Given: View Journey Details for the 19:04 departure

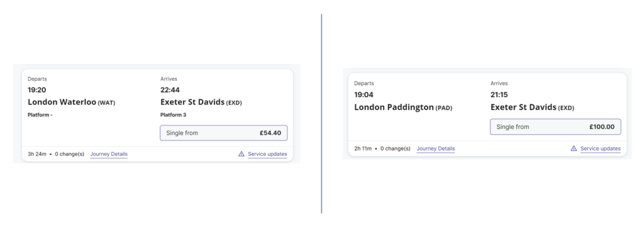Looking at the screenshot, I should [x=436, y=149].
